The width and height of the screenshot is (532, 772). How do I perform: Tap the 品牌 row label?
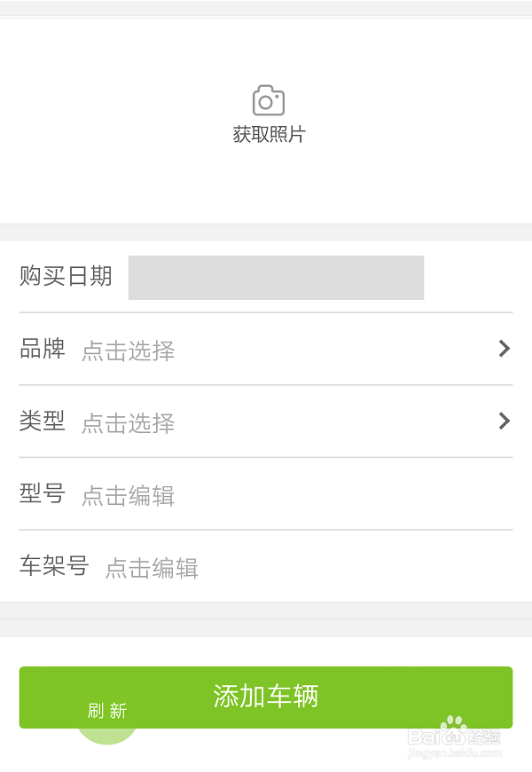click(43, 349)
